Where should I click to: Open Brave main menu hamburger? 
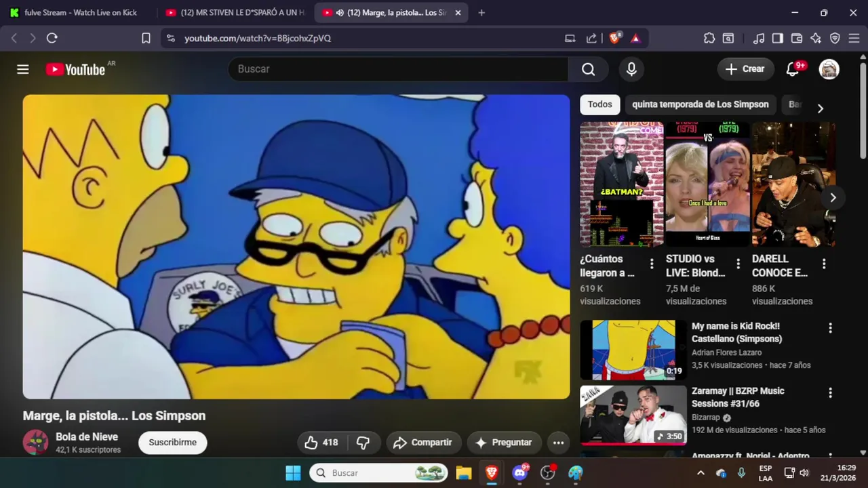[x=854, y=39]
